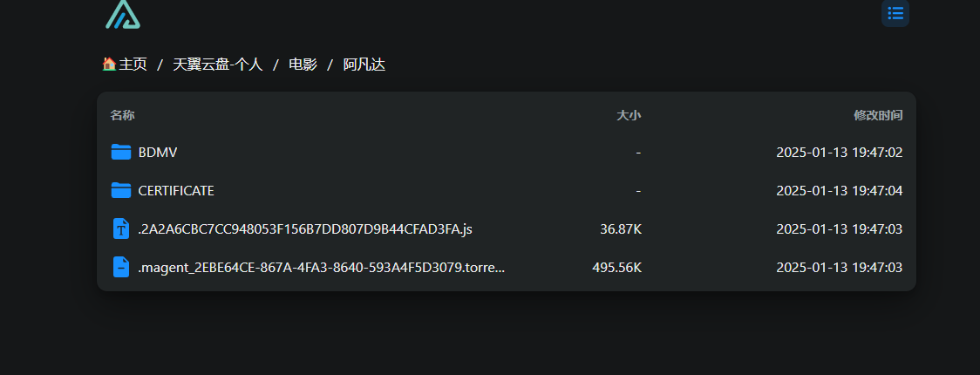Open the CERTIFICATE folder name
Viewport: 980px width, 375px height.
[x=176, y=191]
